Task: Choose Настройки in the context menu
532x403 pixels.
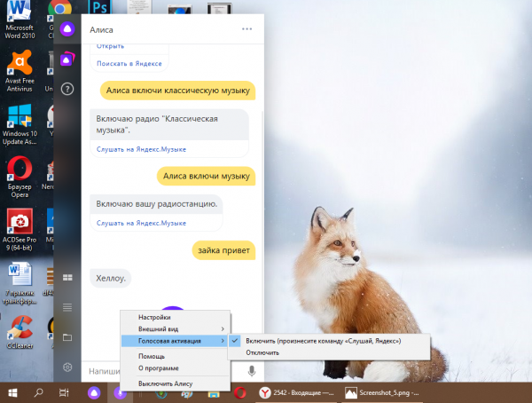Action: (175, 317)
